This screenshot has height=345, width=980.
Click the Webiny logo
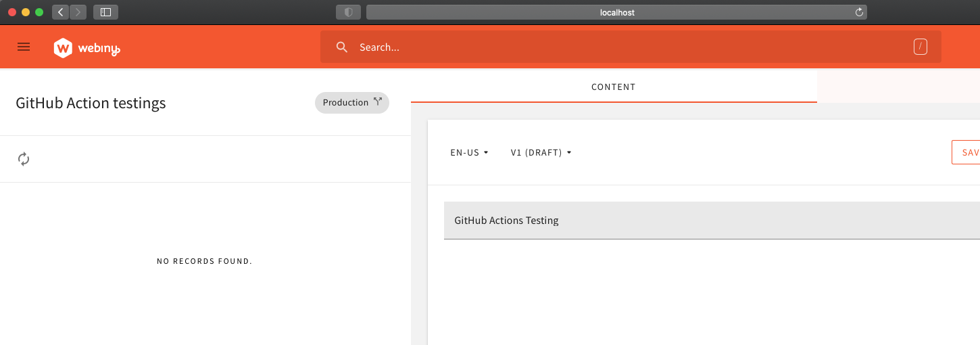[x=87, y=47]
